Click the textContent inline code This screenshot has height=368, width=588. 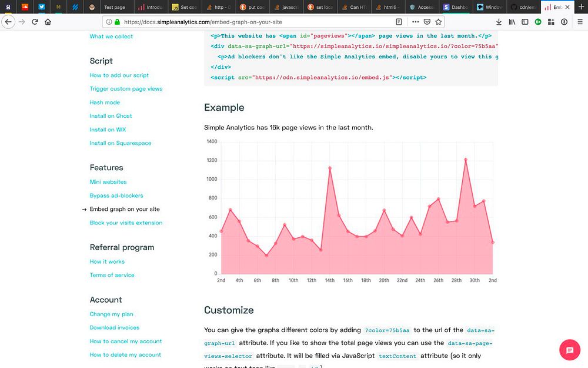coord(397,356)
